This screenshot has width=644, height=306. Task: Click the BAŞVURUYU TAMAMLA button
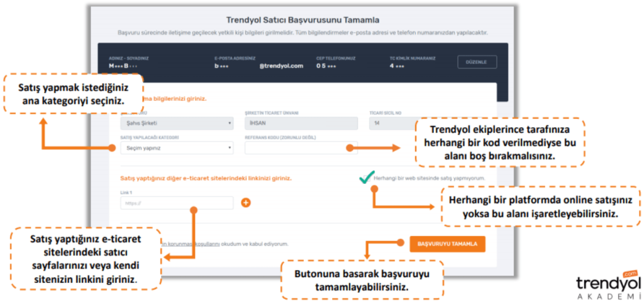447,244
